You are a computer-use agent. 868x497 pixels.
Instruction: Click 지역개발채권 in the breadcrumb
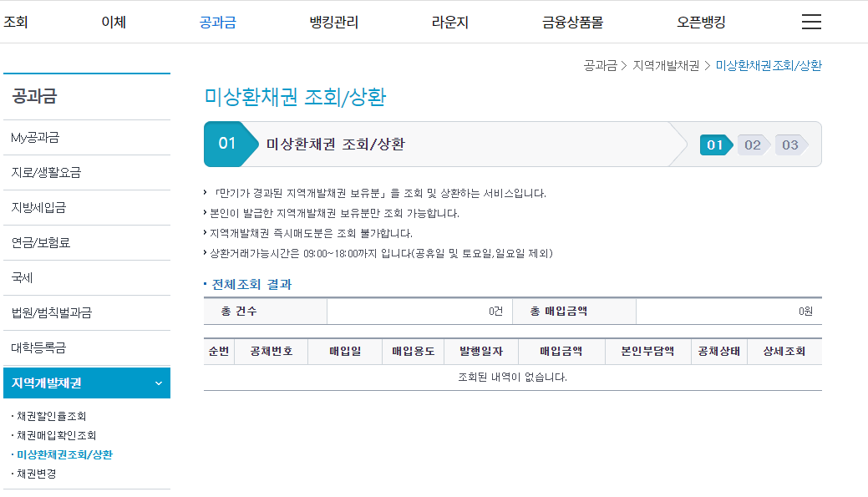(x=666, y=66)
